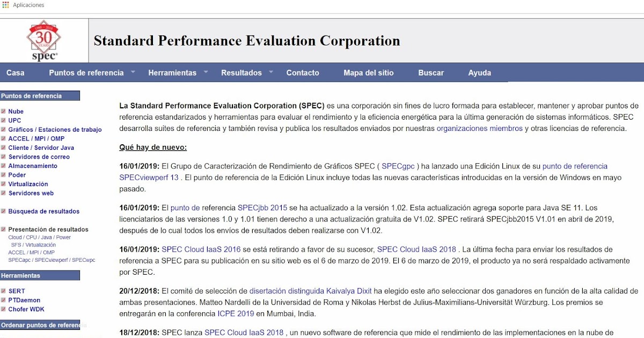Screen dimensions: 644x338
Task: Open Resultados in the navigation bar
Action: (241, 73)
